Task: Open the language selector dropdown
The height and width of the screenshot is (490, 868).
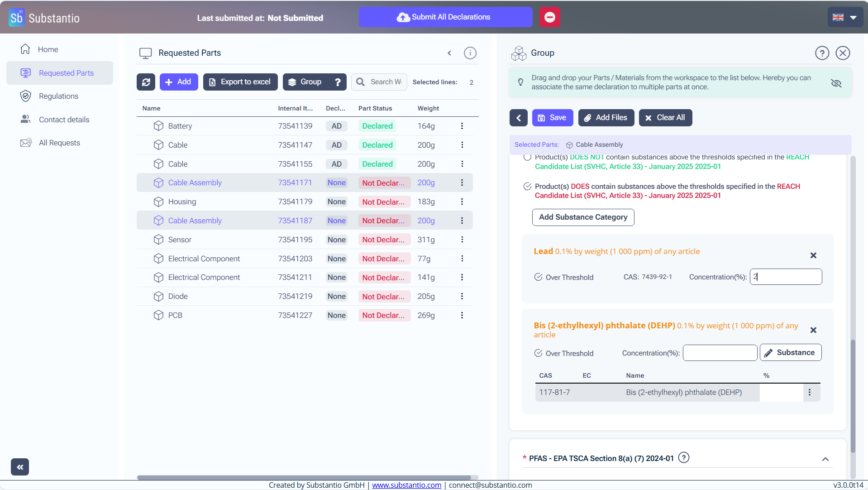Action: click(845, 17)
